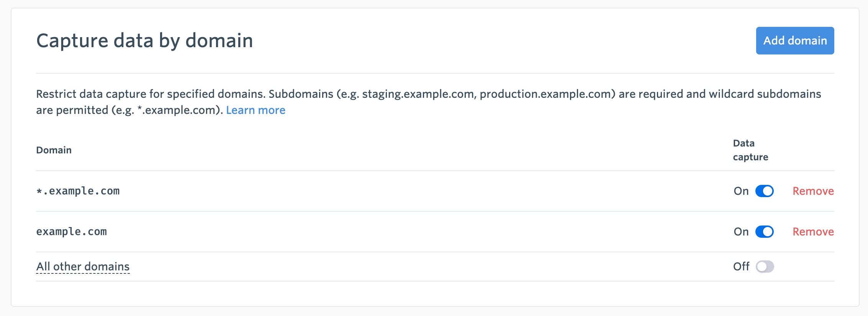Click the Off label for All other domains

pyautogui.click(x=741, y=267)
